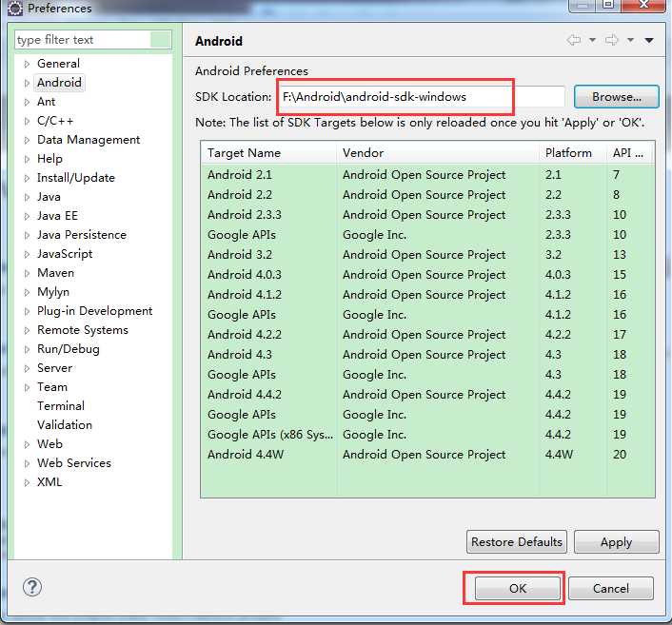Select the Android 4.3 target row

pyautogui.click(x=427, y=355)
